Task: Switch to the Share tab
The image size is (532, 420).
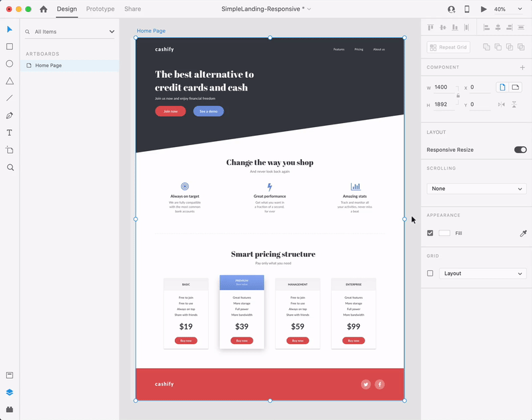Action: point(132,9)
